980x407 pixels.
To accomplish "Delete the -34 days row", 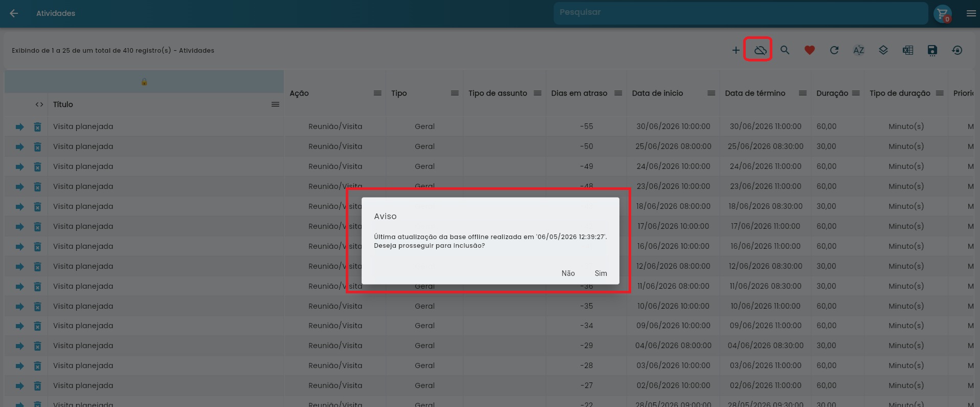I will (37, 326).
